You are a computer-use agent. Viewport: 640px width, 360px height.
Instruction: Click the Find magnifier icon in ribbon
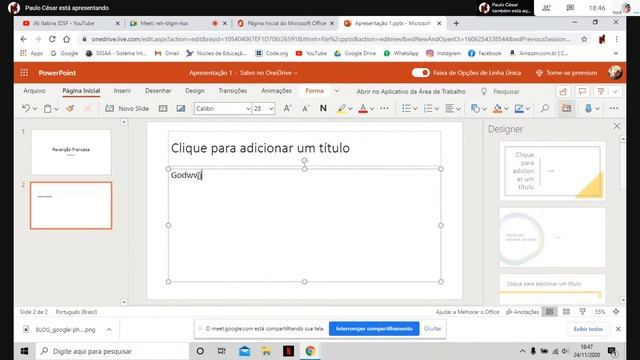pos(545,108)
